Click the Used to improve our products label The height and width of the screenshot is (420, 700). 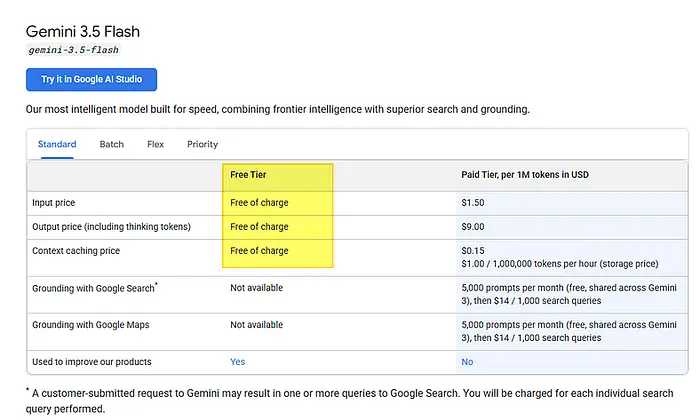click(x=92, y=362)
